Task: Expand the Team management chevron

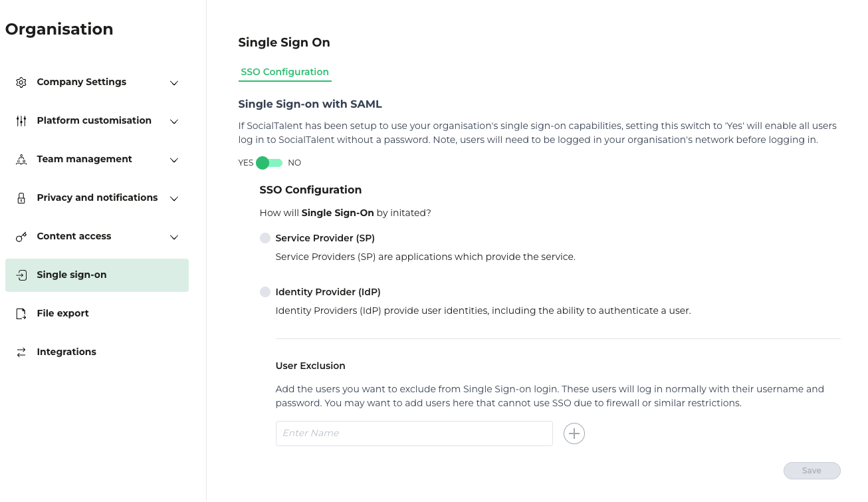Action: (174, 160)
